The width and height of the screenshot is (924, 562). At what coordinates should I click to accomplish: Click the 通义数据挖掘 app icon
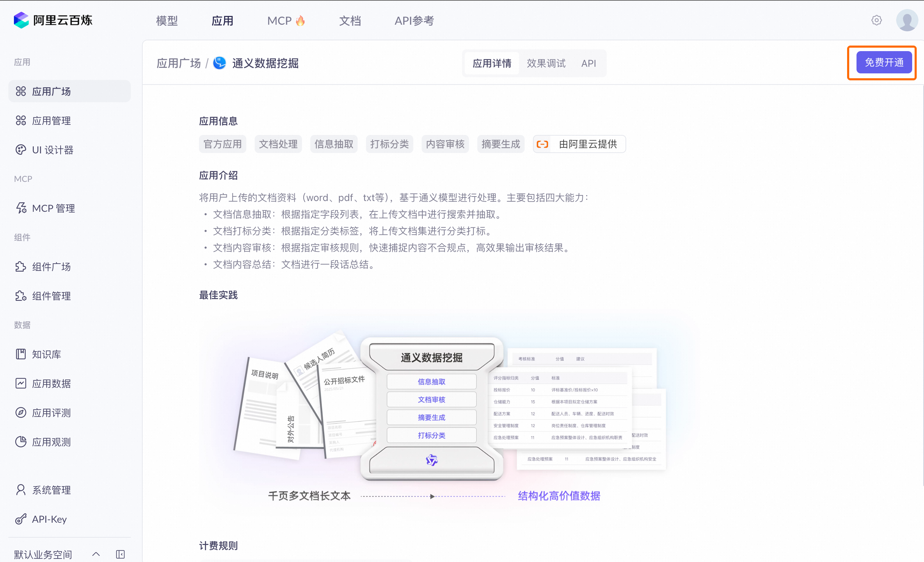(220, 63)
